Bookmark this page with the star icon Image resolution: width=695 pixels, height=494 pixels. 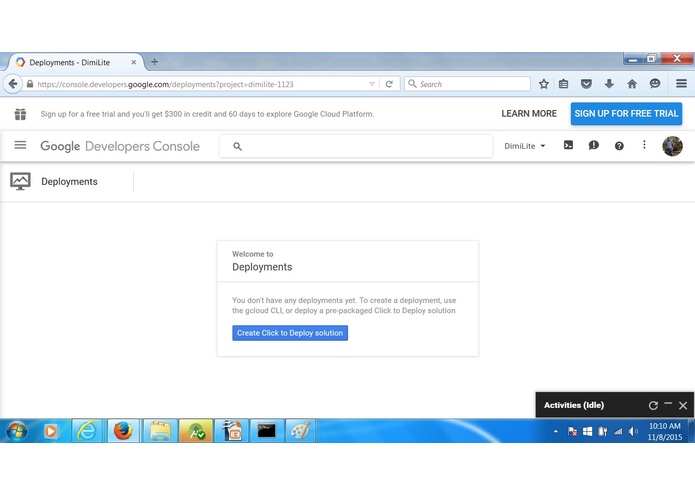pyautogui.click(x=544, y=84)
